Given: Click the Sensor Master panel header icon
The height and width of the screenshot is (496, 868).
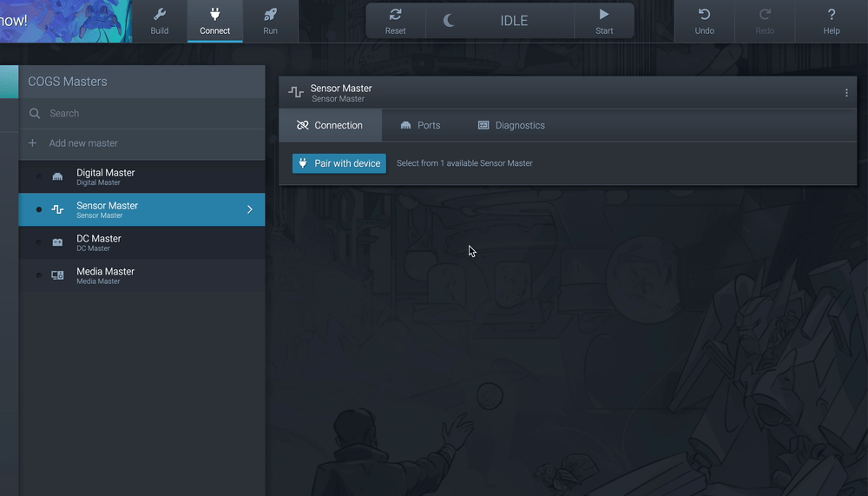Looking at the screenshot, I should (296, 93).
